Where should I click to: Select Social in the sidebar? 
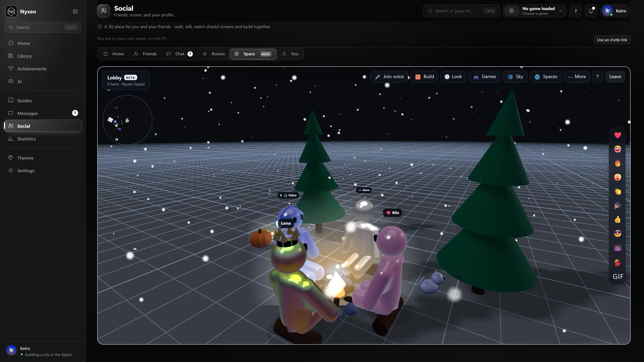(43, 126)
